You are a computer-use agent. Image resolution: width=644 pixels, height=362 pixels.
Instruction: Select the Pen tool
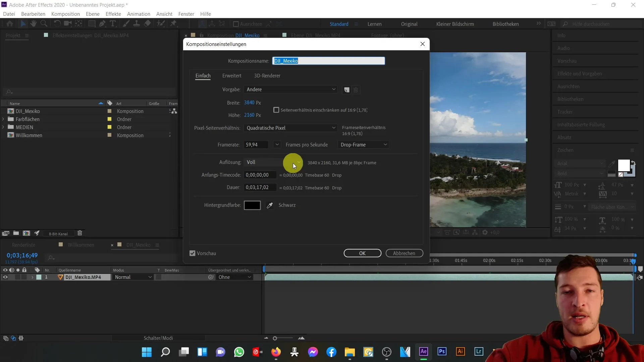[x=102, y=24]
